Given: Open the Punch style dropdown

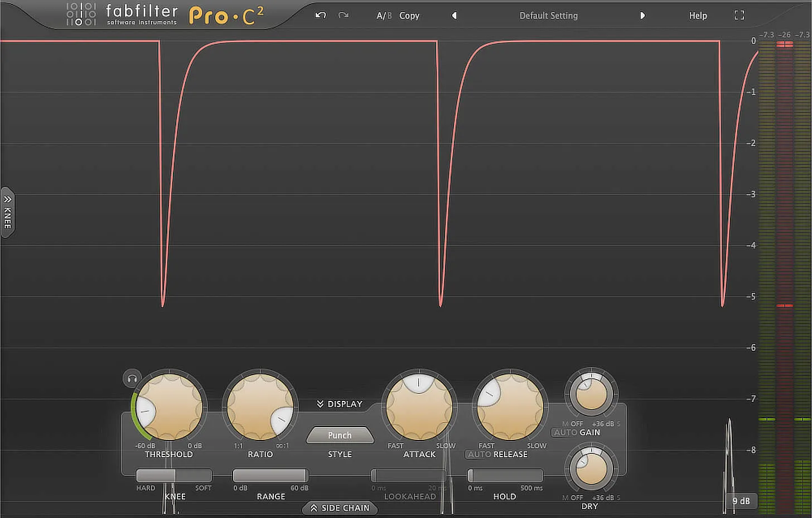Looking at the screenshot, I should [x=340, y=435].
